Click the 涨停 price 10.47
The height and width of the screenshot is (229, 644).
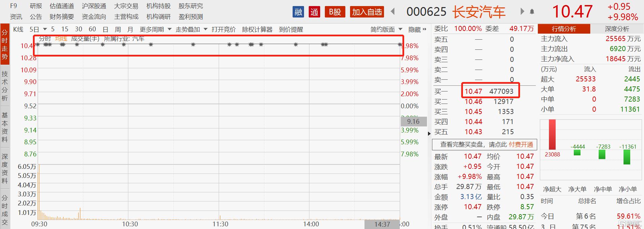point(473,207)
